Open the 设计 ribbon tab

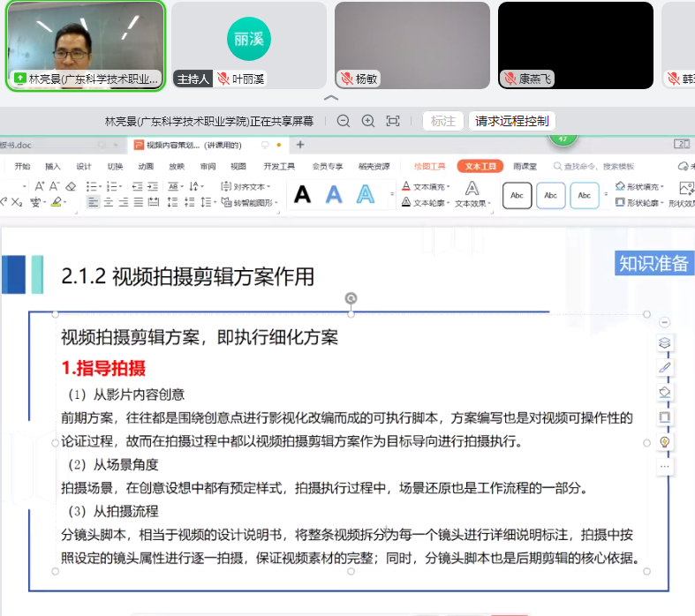[x=83, y=167]
